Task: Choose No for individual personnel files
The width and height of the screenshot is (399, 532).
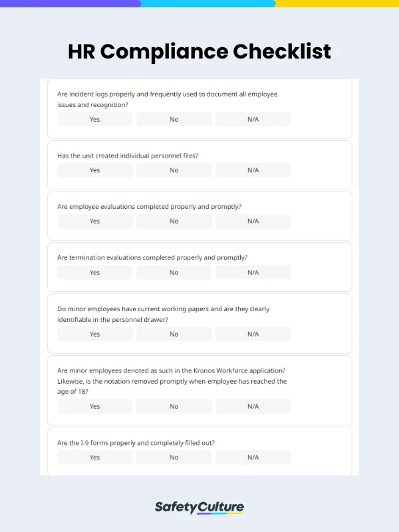Action: [x=174, y=170]
